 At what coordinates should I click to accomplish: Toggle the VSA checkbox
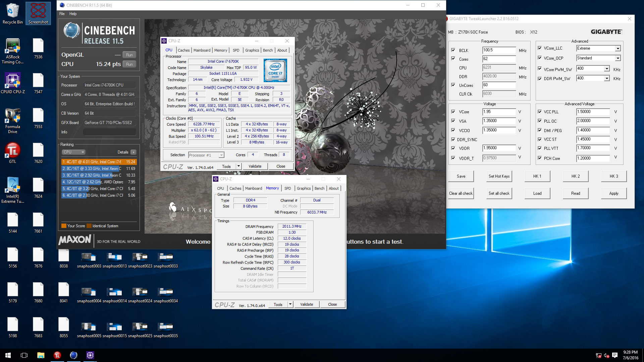tap(453, 121)
